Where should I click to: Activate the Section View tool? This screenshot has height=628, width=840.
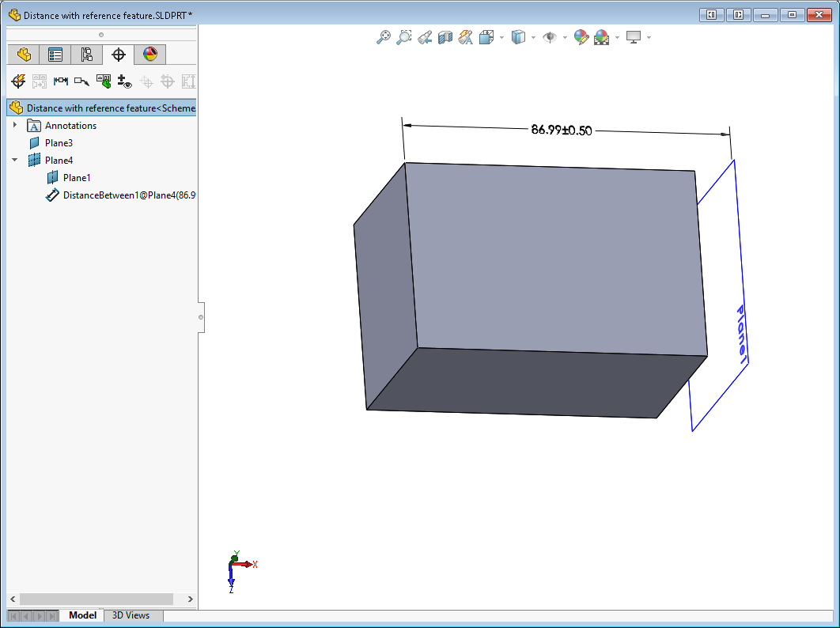click(x=445, y=37)
